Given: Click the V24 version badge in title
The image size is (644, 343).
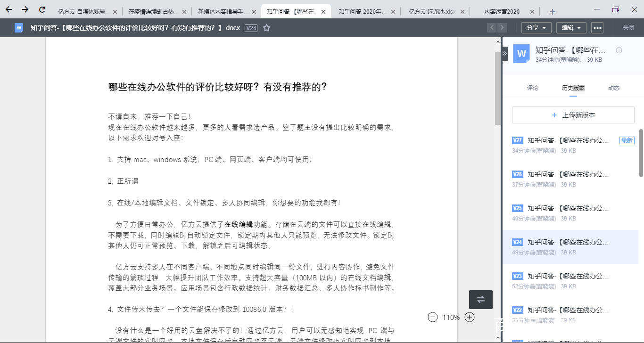Looking at the screenshot, I should coord(251,28).
